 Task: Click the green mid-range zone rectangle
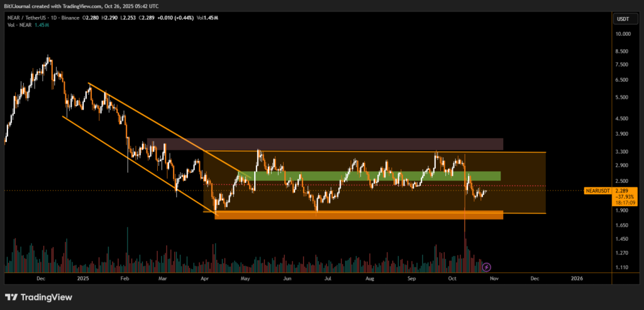coord(377,176)
